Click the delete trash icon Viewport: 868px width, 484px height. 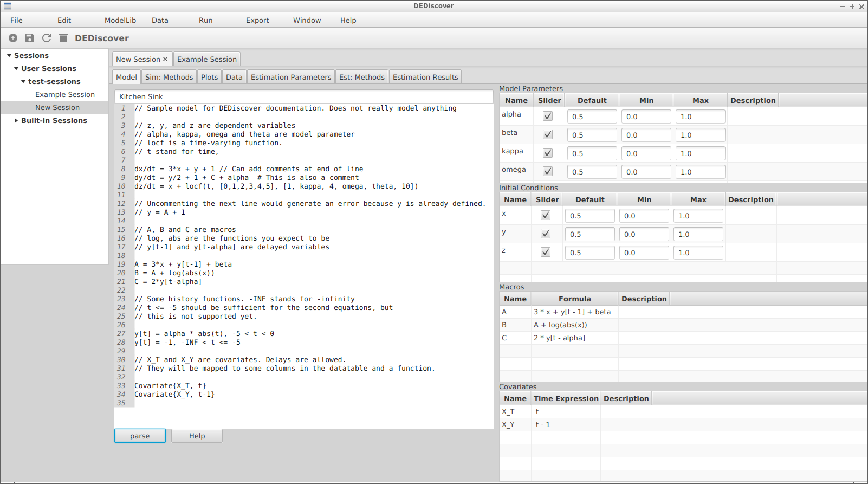(x=63, y=38)
